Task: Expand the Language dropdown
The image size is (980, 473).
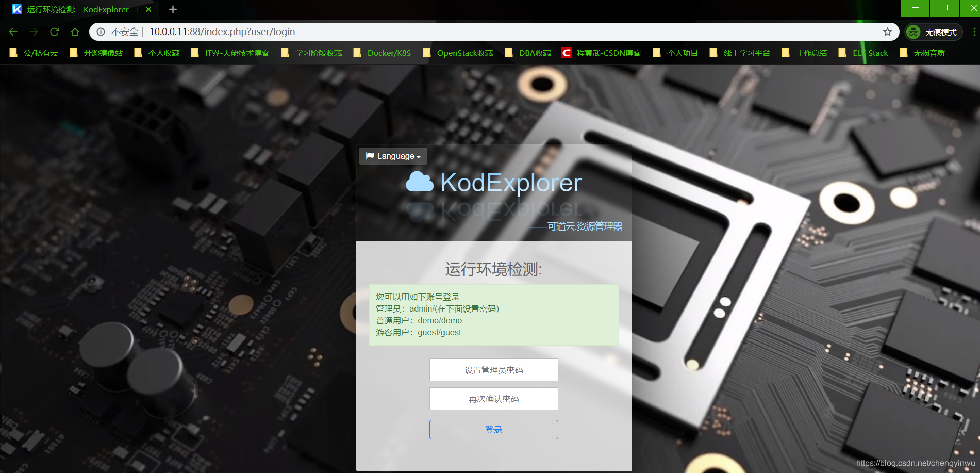Action: point(393,156)
